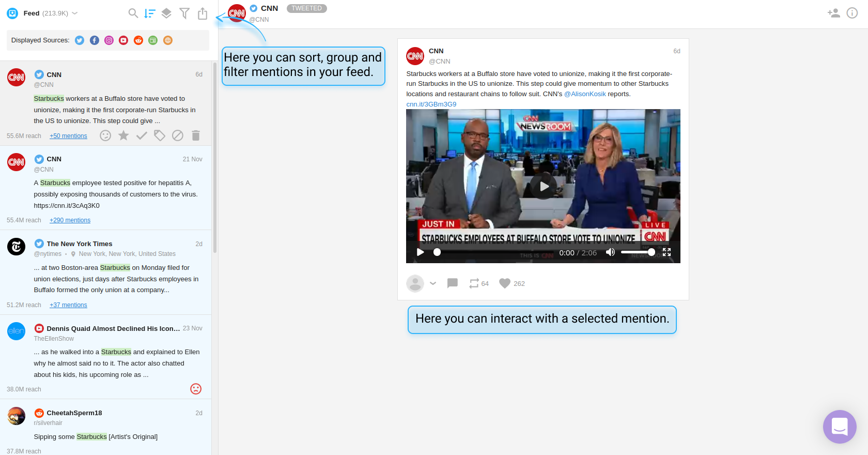Click the @AlisonKosik mention link
The width and height of the screenshot is (868, 455).
[585, 94]
